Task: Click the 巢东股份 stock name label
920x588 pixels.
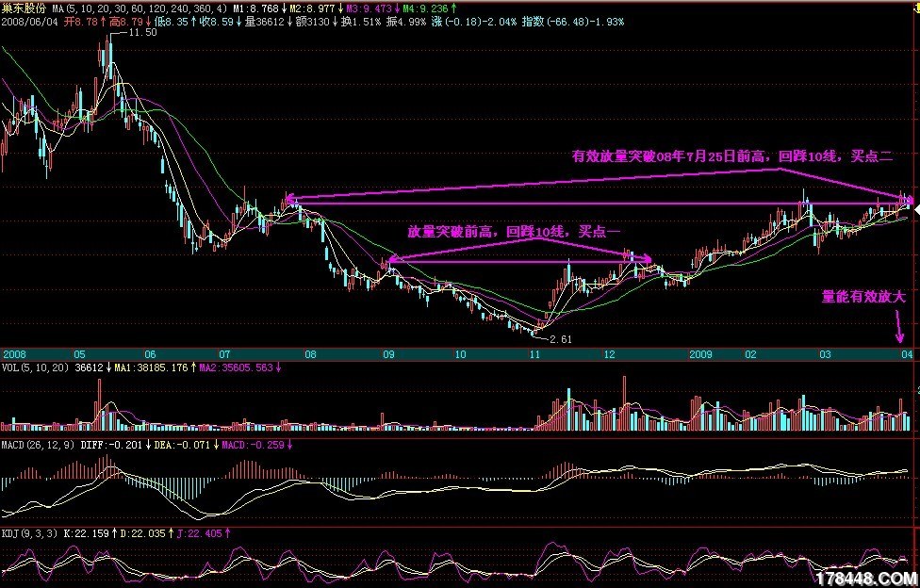Action: click(23, 7)
